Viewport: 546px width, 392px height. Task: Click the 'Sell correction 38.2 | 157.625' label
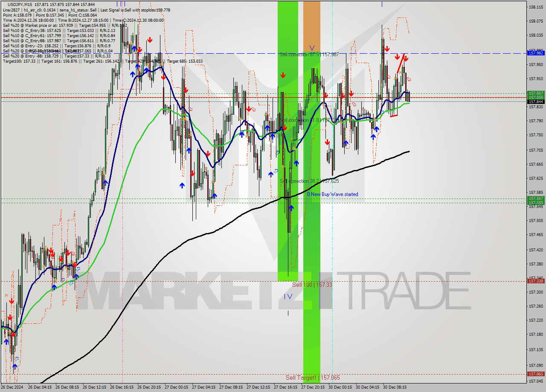[x=309, y=181]
